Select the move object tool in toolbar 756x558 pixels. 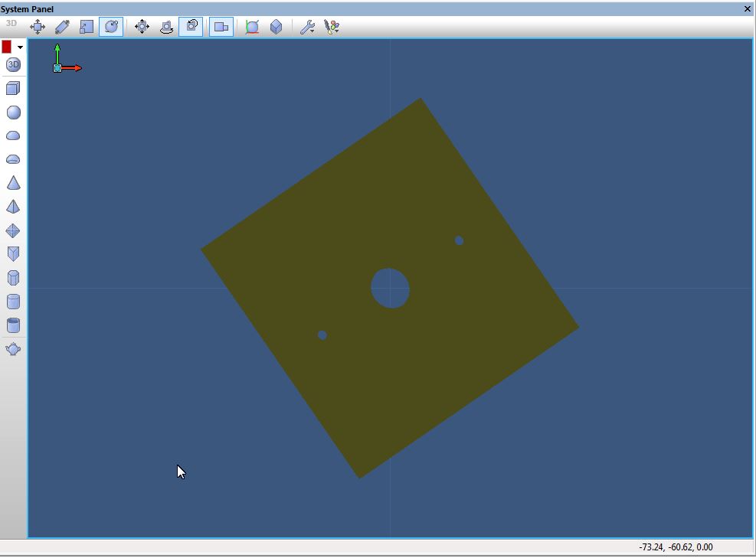tap(38, 27)
